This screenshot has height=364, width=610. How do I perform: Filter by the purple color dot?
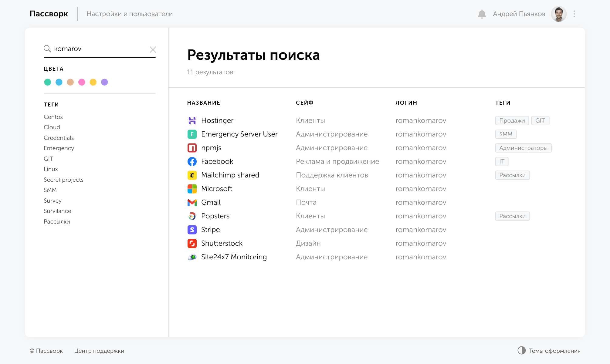click(104, 82)
